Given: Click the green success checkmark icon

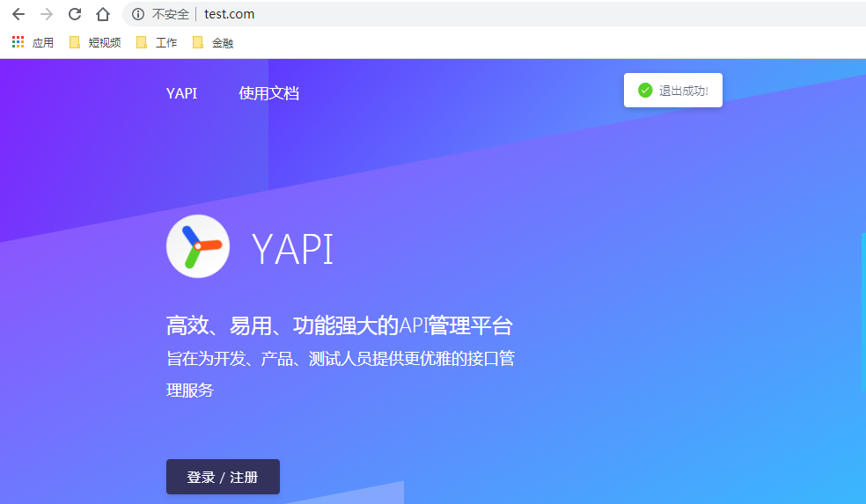Looking at the screenshot, I should (x=645, y=90).
